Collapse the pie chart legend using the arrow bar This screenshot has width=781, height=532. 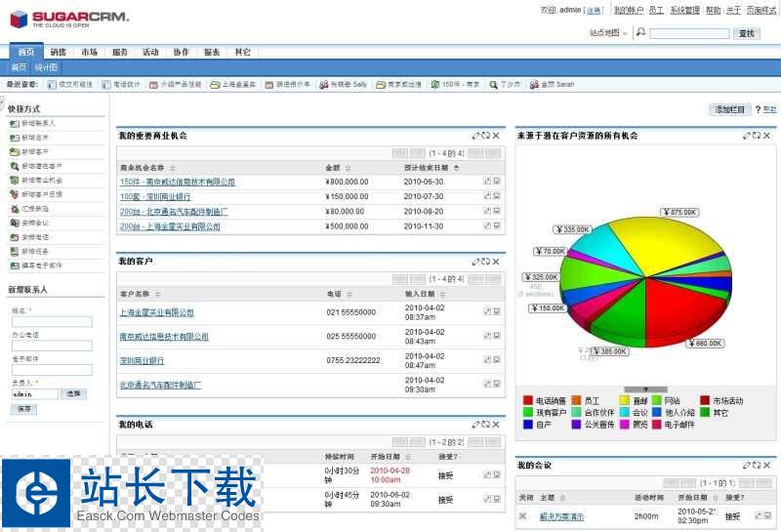pyautogui.click(x=645, y=389)
